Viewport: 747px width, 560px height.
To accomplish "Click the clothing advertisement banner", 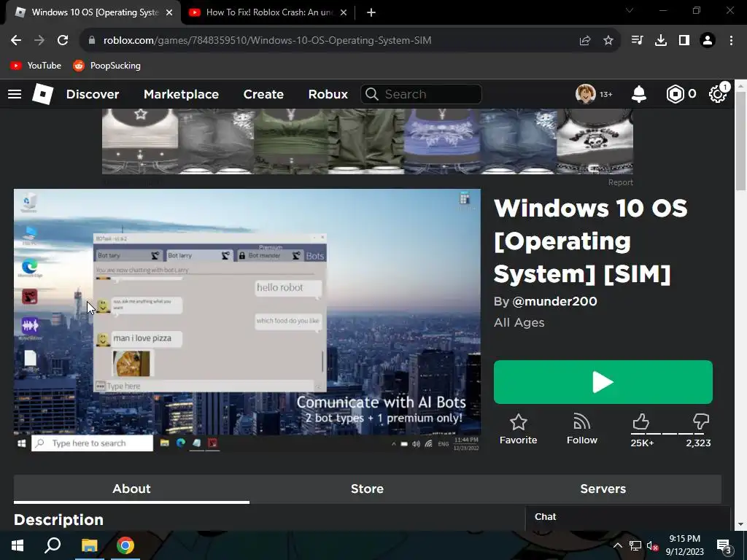I will tap(368, 141).
